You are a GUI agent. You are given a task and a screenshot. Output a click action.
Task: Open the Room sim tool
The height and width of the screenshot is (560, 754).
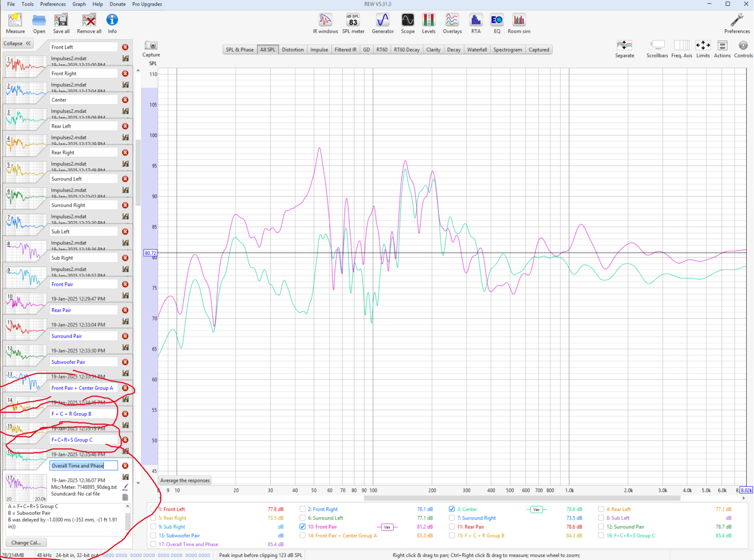(x=519, y=23)
